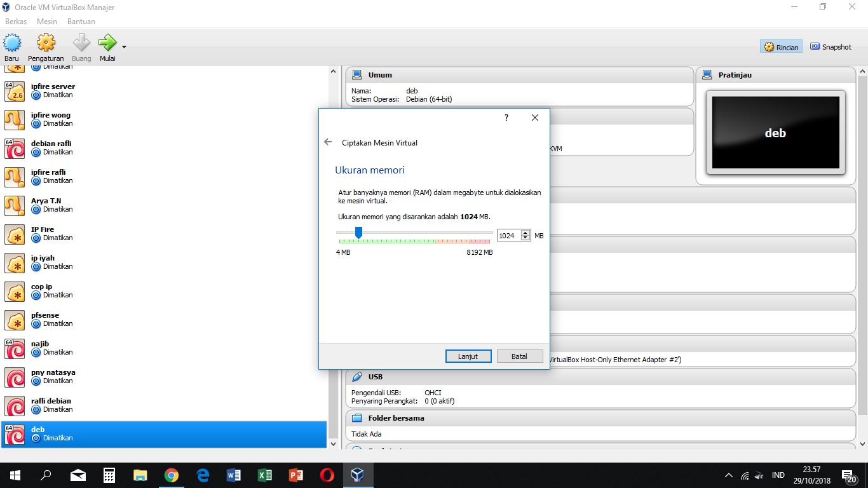Increase memory with the spinner up arrow
The width and height of the screenshot is (868, 488).
(525, 232)
